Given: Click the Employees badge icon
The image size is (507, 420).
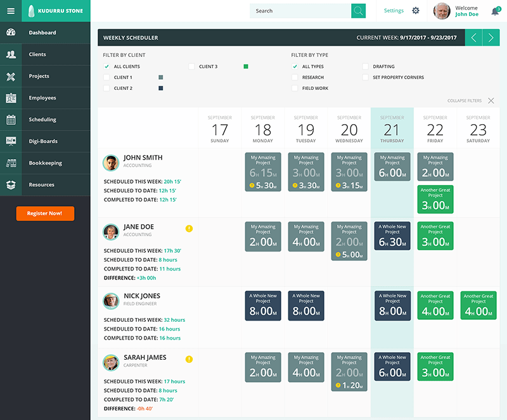Looking at the screenshot, I should pyautogui.click(x=11, y=98).
